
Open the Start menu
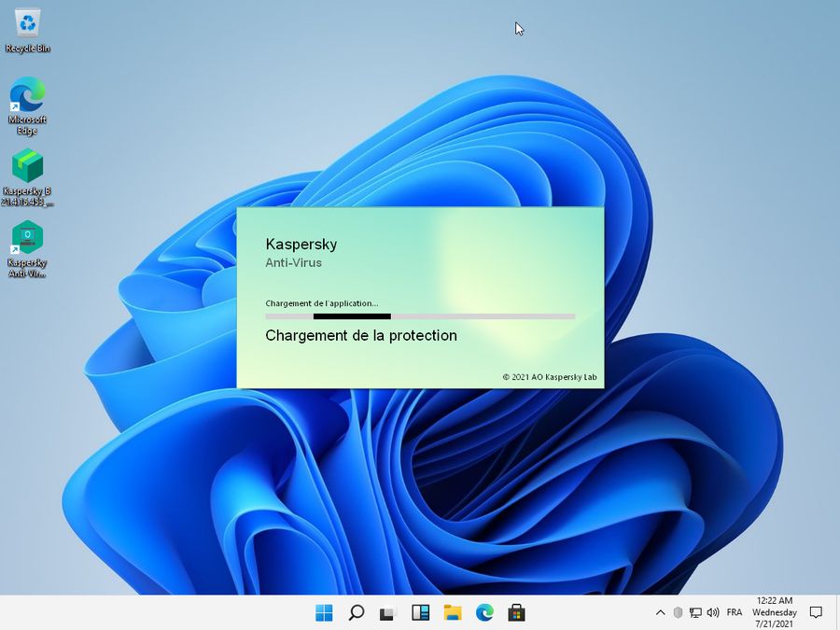pyautogui.click(x=323, y=613)
